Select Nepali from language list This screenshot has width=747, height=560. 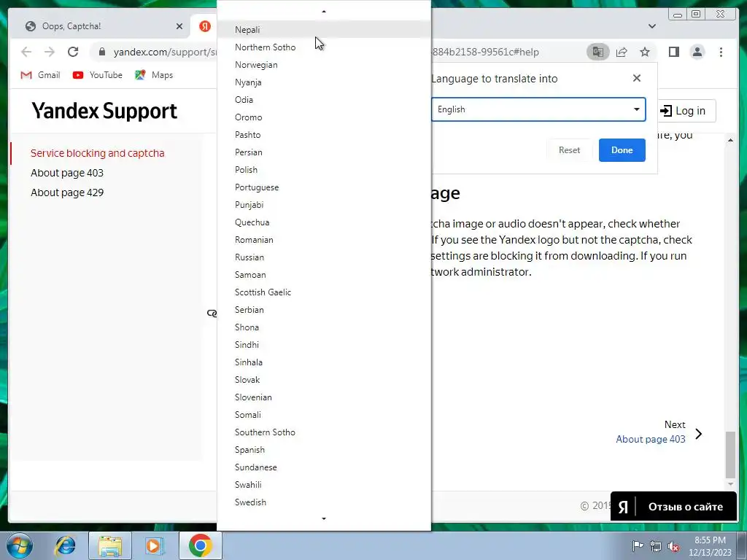324,29
